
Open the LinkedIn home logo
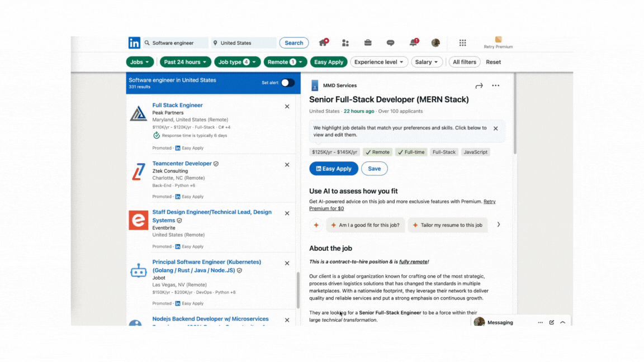134,42
